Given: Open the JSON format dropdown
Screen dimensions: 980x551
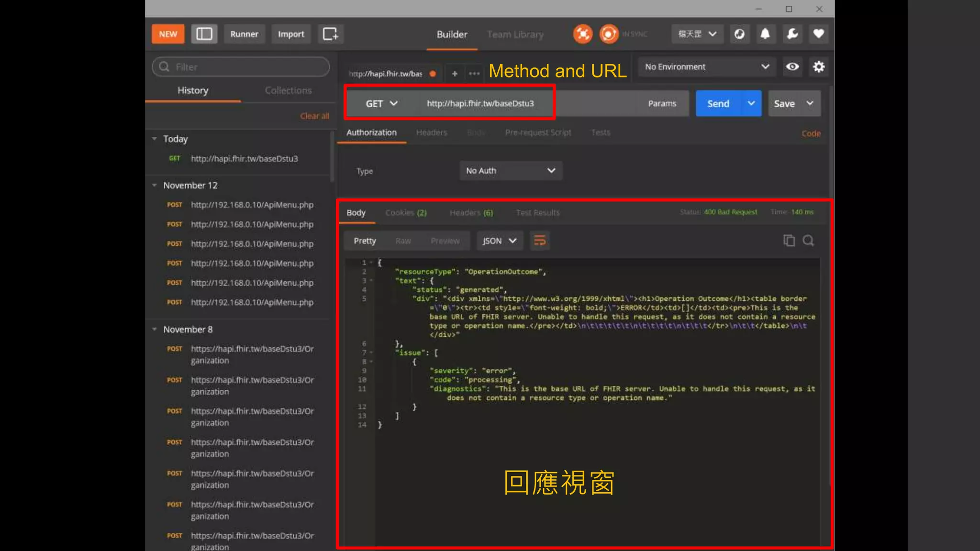Looking at the screenshot, I should 500,241.
